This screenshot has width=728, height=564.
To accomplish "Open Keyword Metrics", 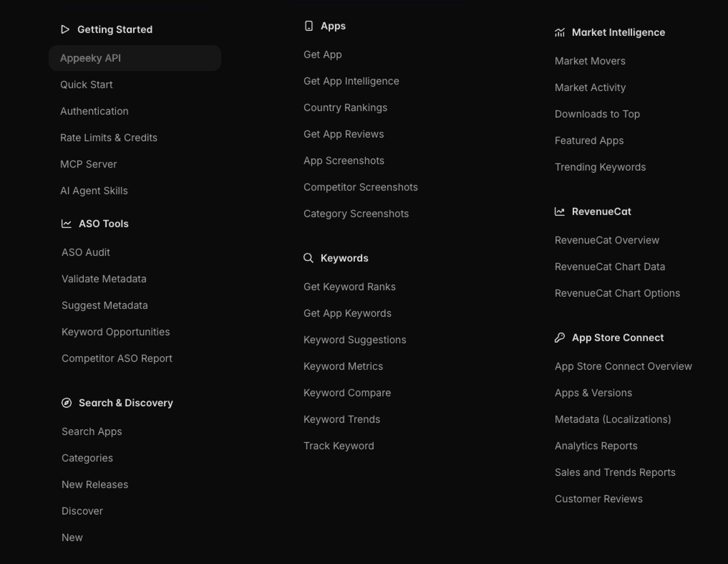I will (x=343, y=367).
